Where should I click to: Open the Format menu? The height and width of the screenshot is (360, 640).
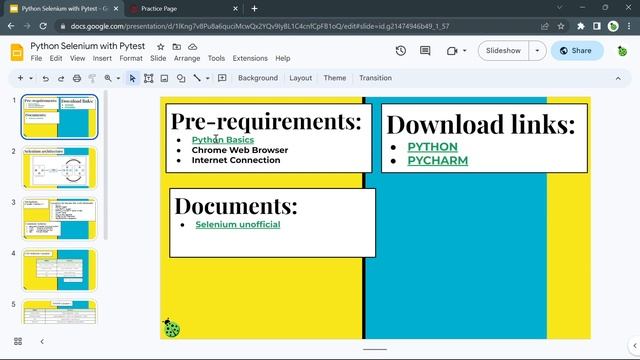131,58
